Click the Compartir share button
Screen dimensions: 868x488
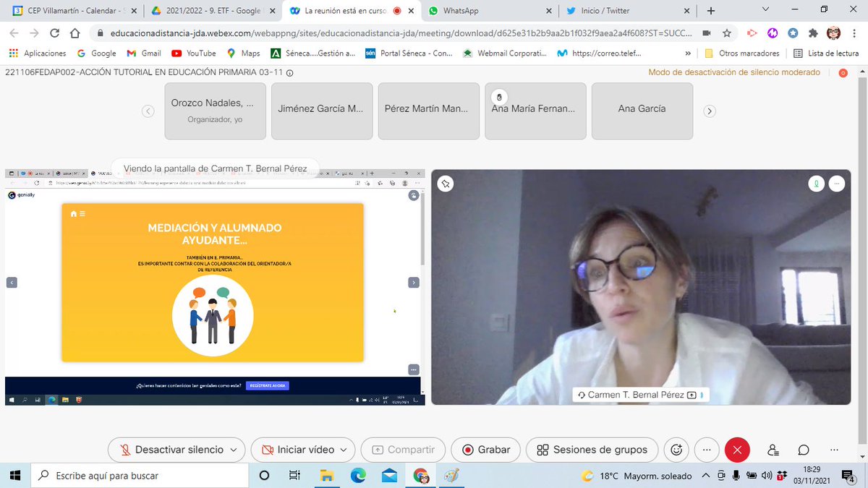pos(403,450)
